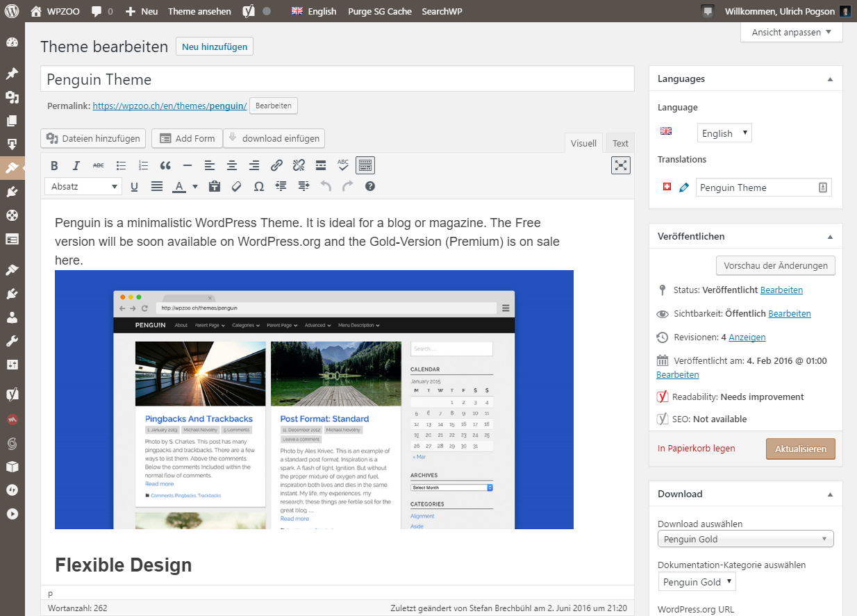
Task: Increase the paragraph indent
Action: (303, 186)
